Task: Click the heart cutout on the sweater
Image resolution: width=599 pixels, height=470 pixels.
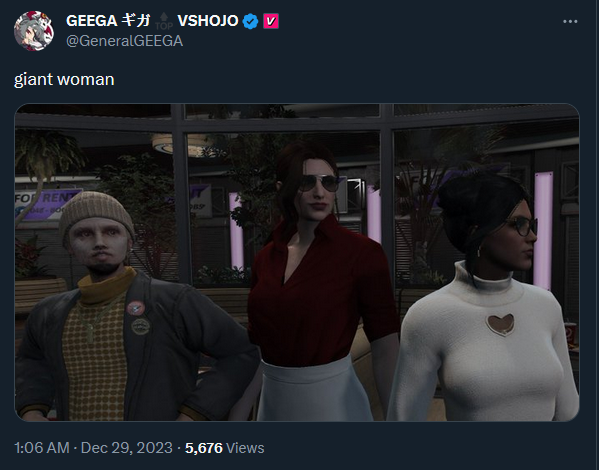Action: click(x=499, y=325)
